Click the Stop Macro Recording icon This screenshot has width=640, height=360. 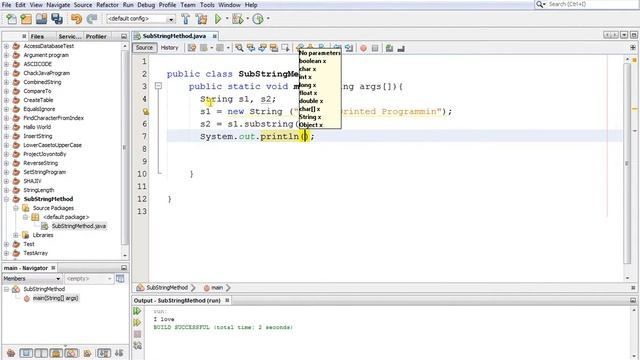tap(375, 48)
